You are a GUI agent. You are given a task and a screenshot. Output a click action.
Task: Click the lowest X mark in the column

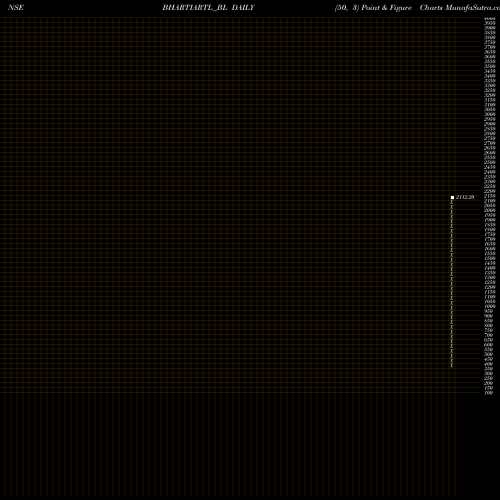pos(452,366)
